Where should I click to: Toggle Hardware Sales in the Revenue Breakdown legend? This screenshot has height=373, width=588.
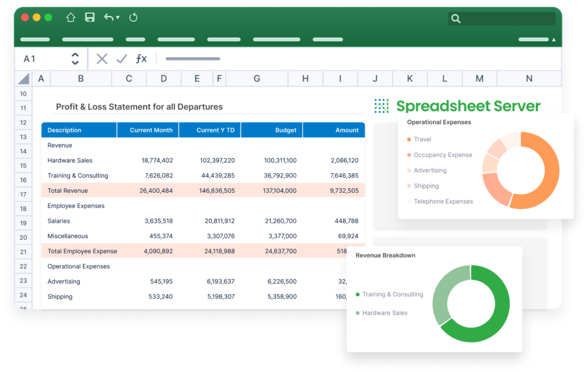pos(384,313)
